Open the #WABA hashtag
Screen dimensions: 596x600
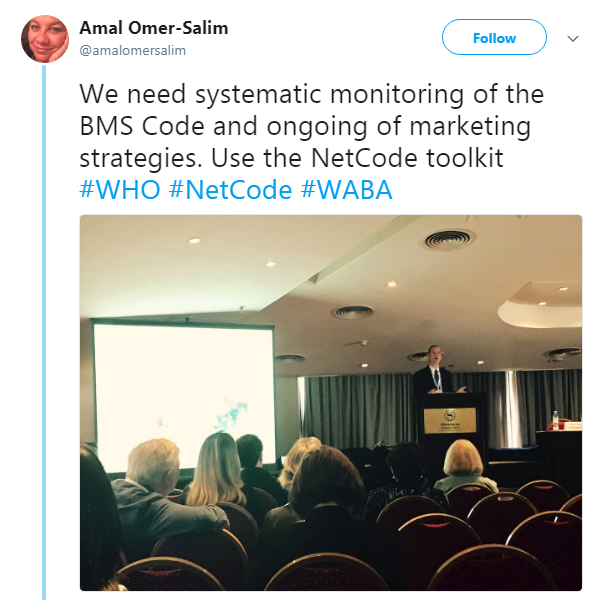[347, 190]
